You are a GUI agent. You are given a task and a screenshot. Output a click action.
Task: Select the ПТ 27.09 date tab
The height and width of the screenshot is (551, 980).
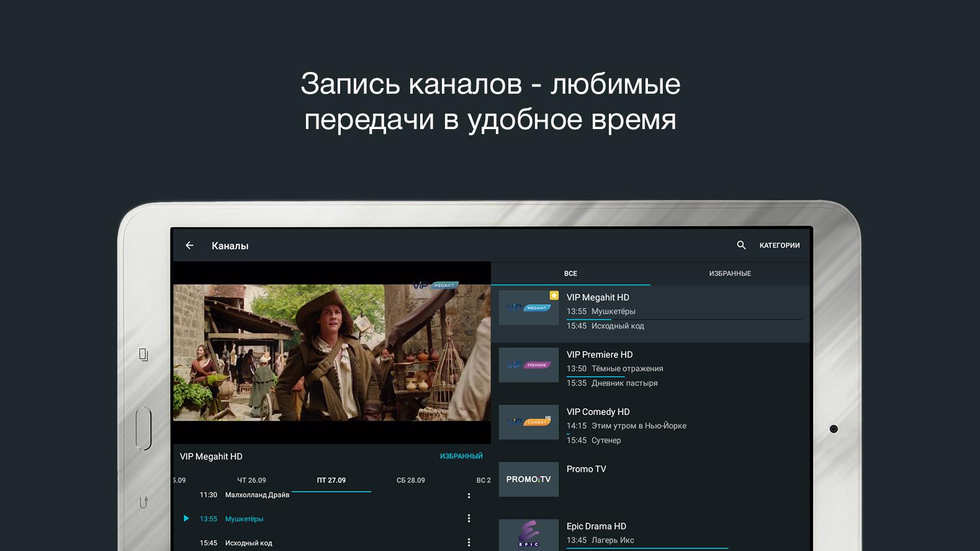pos(331,480)
